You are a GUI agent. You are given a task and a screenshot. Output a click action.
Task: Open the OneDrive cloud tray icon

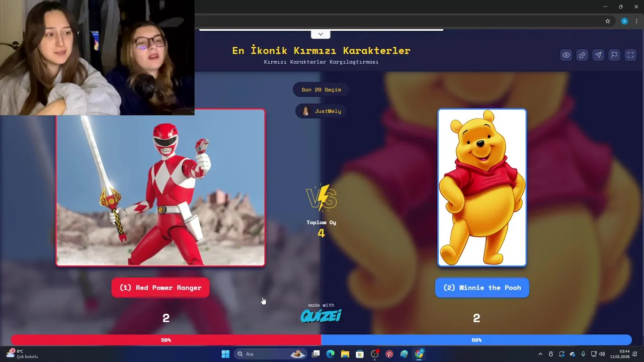pos(573,354)
